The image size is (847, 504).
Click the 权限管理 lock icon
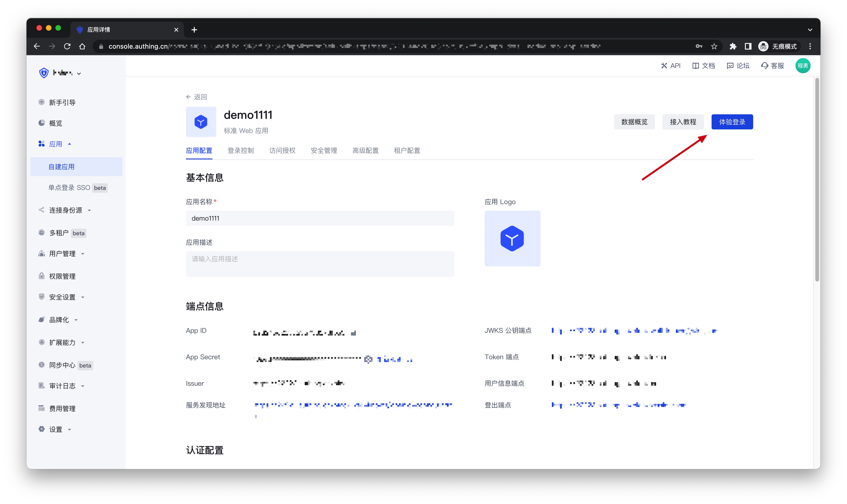coord(41,276)
